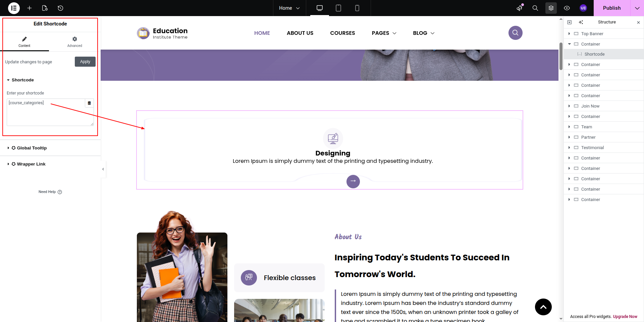
Task: Open the Publish options dropdown arrow
Action: 637,8
